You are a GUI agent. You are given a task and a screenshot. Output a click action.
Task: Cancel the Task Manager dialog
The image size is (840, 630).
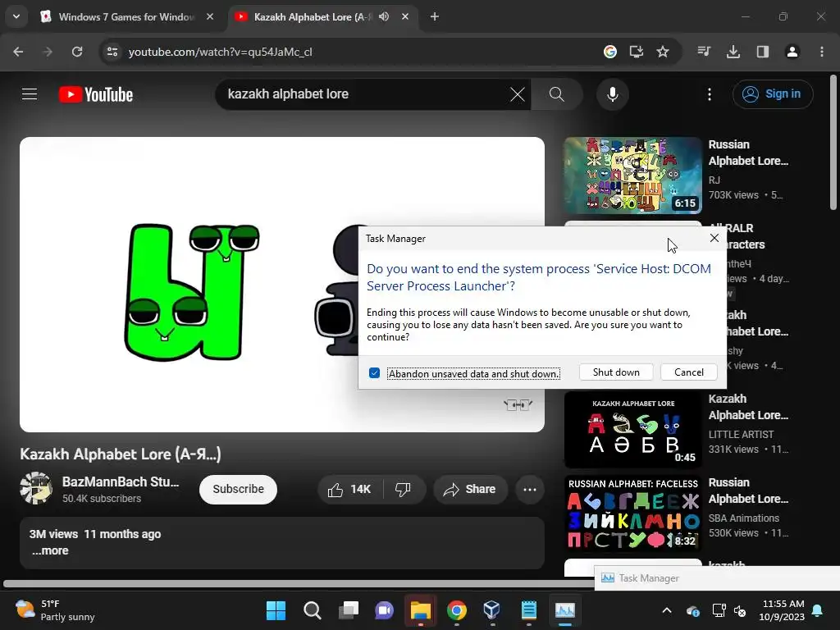point(689,372)
